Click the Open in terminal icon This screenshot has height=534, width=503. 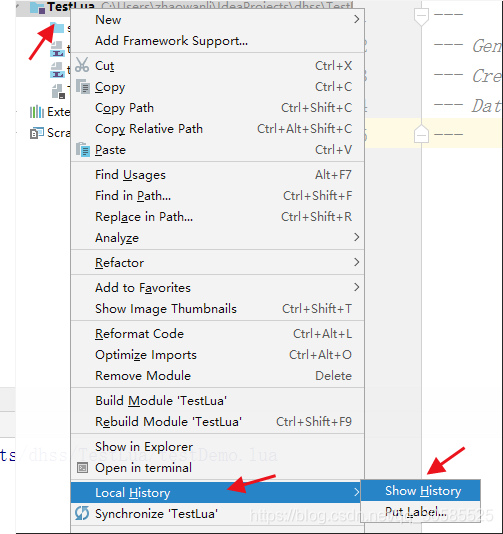pos(82,468)
